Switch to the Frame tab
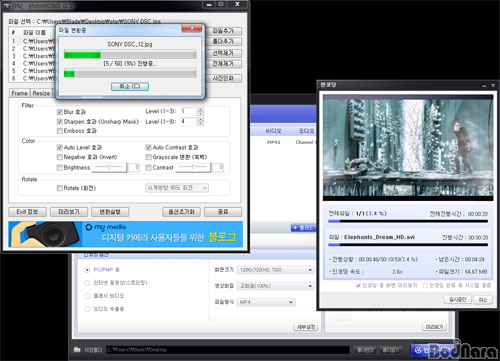 [x=20, y=93]
